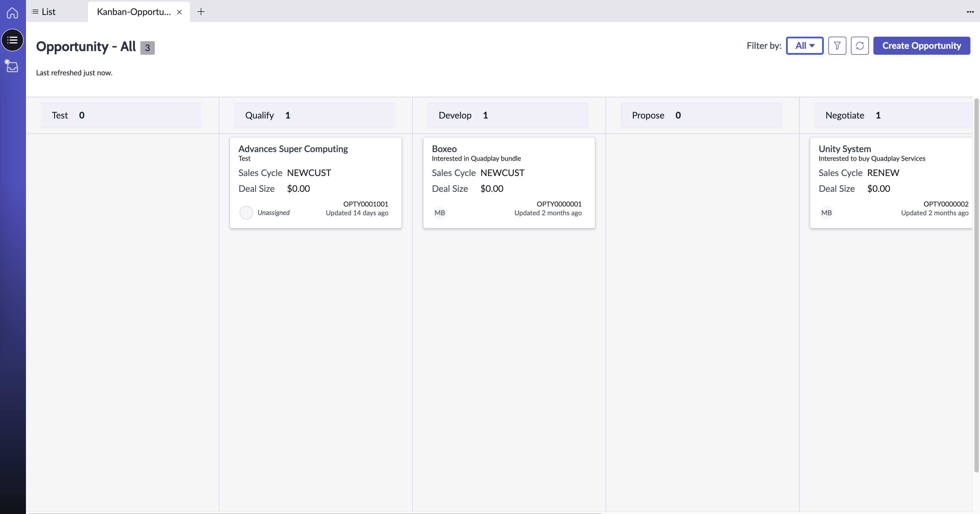Click record number OPTY0000002
This screenshot has width=980, height=514.
(946, 204)
